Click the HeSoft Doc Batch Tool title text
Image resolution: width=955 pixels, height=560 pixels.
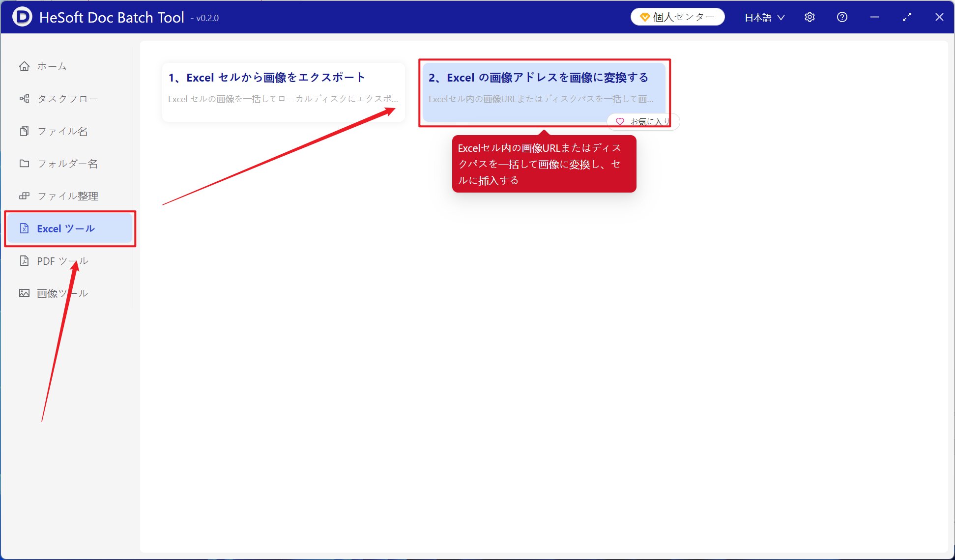click(112, 17)
